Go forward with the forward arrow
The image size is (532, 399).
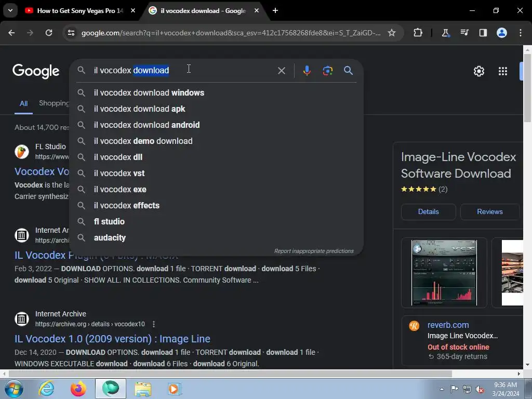[30, 33]
